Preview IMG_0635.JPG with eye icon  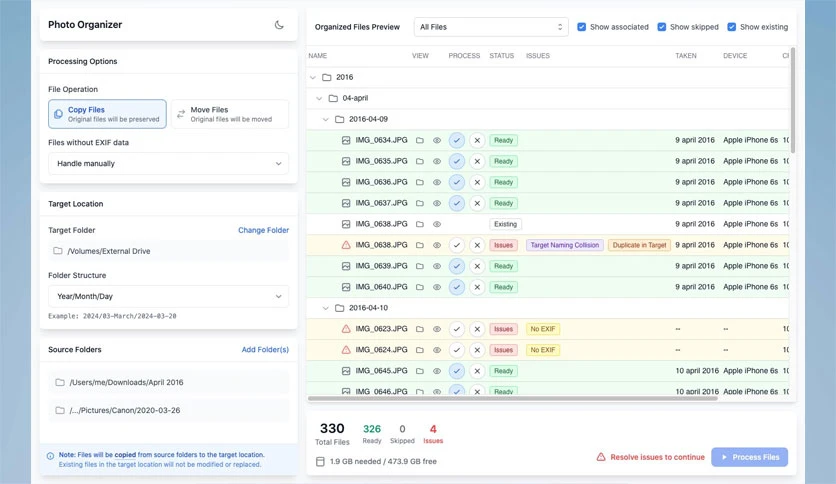pyautogui.click(x=437, y=161)
